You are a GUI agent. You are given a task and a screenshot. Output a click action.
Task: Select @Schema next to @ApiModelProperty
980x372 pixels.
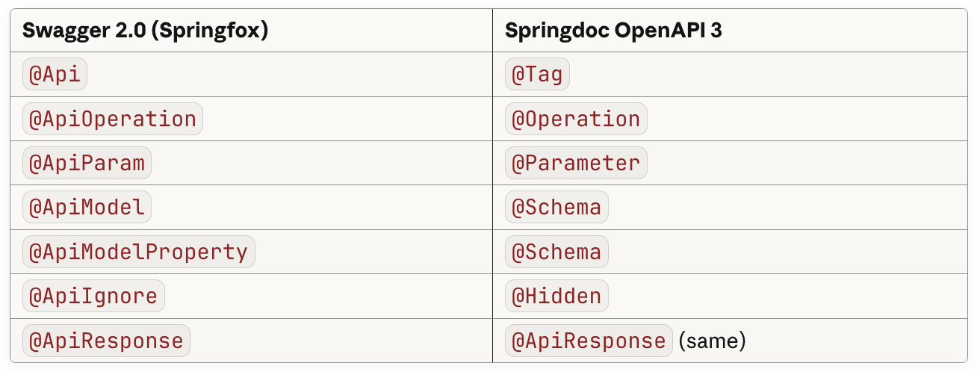point(556,252)
